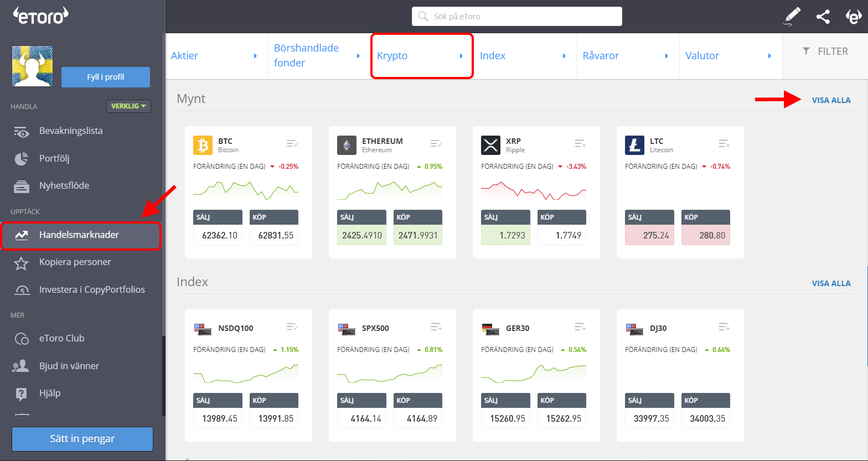This screenshot has width=868, height=461.
Task: Click the Sök på eToro search field
Action: 517,17
